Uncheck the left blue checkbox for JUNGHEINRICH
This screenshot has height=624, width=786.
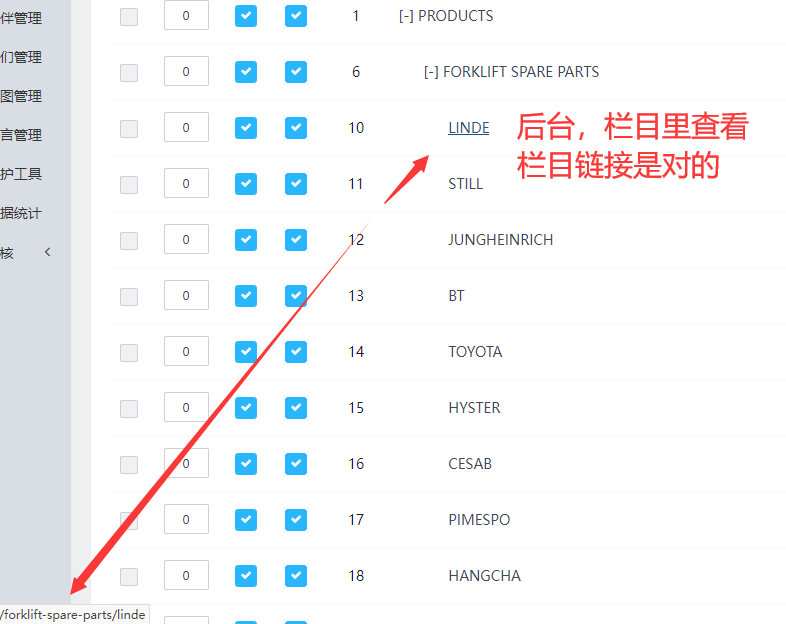point(246,240)
